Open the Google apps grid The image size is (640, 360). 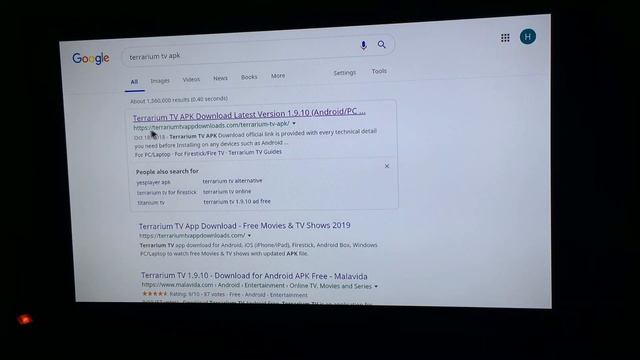(505, 38)
